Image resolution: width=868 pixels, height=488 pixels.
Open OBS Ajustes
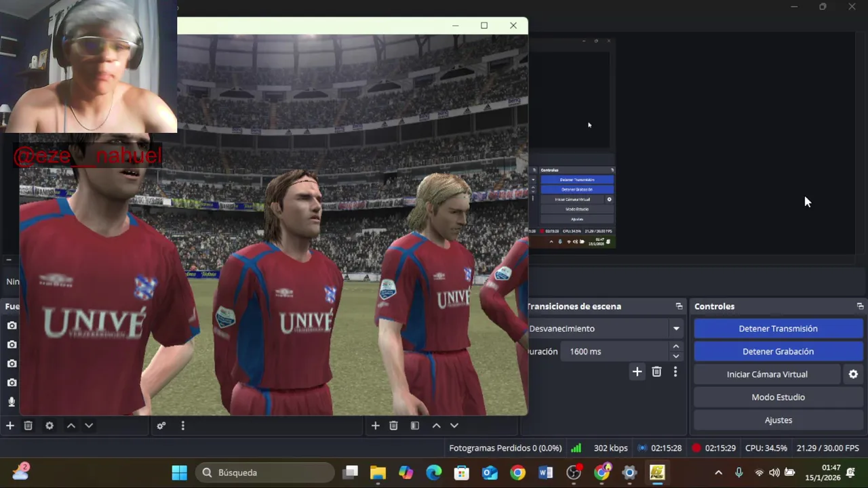pos(778,420)
